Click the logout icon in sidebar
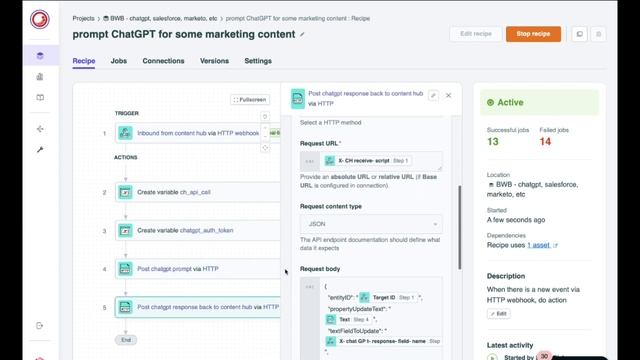 [40, 325]
